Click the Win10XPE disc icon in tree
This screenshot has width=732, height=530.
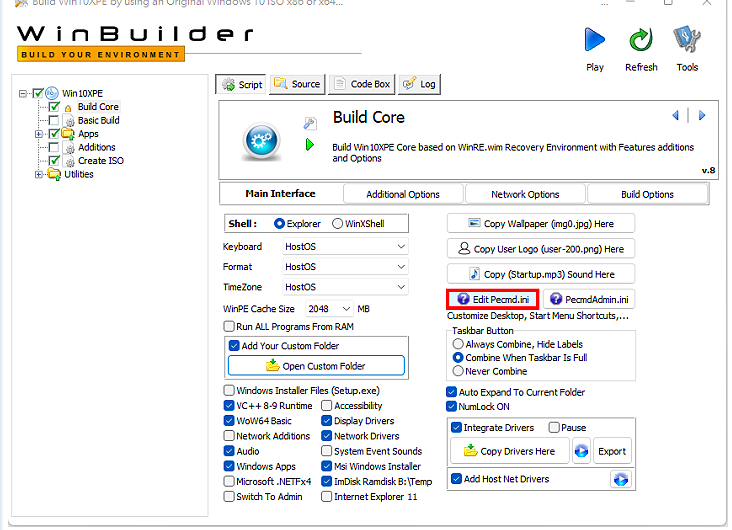(x=52, y=93)
